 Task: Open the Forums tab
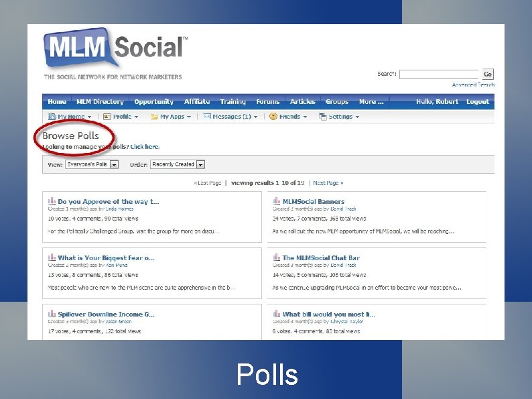268,101
